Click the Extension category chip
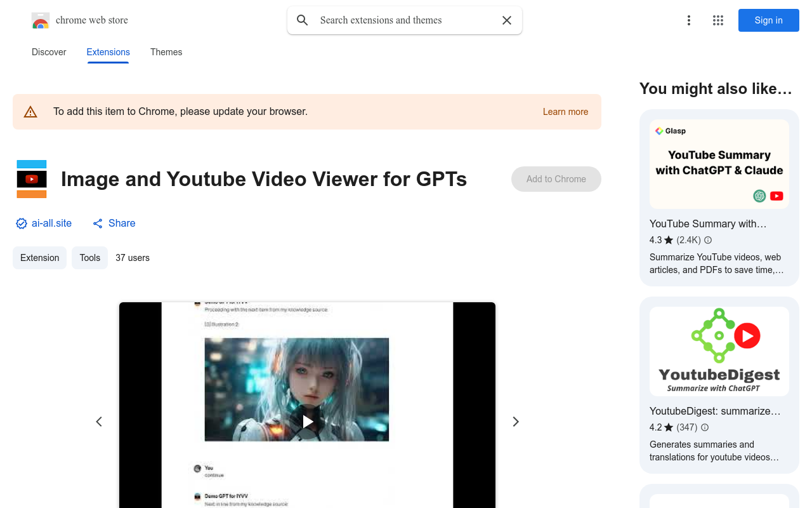Image resolution: width=812 pixels, height=508 pixels. pos(39,258)
